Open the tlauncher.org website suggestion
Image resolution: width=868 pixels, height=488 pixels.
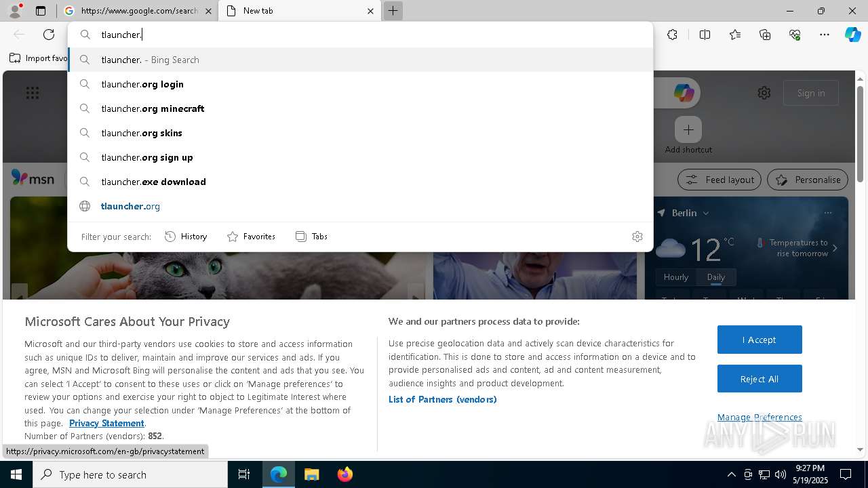(360, 206)
